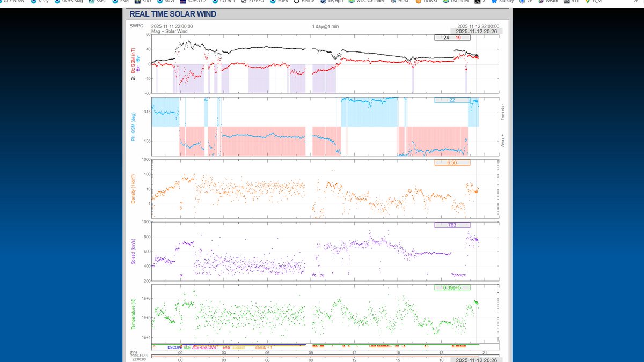Open the HUXt bookmark
This screenshot has height=362, width=644.
(399, 2)
